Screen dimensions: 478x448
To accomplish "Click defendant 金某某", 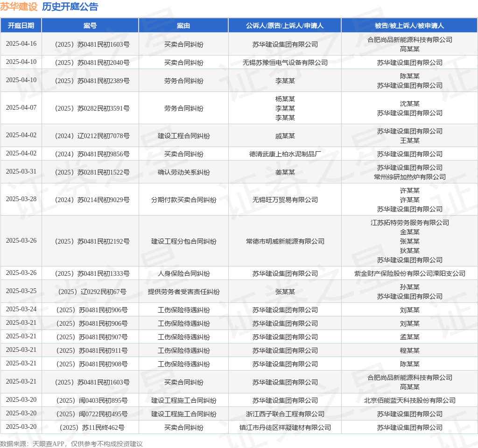I will click(410, 232).
